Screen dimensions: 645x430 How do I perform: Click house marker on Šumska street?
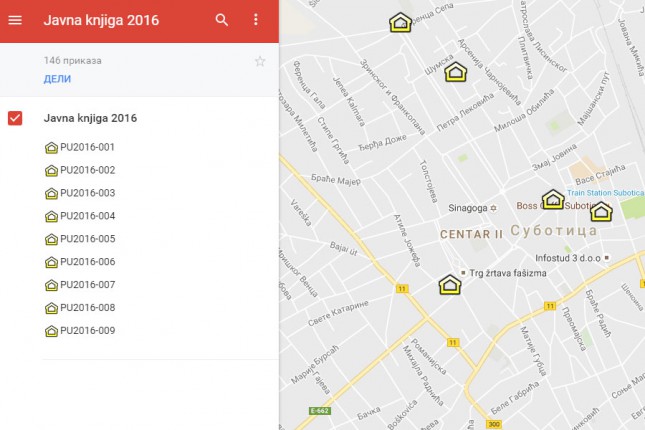click(x=456, y=72)
